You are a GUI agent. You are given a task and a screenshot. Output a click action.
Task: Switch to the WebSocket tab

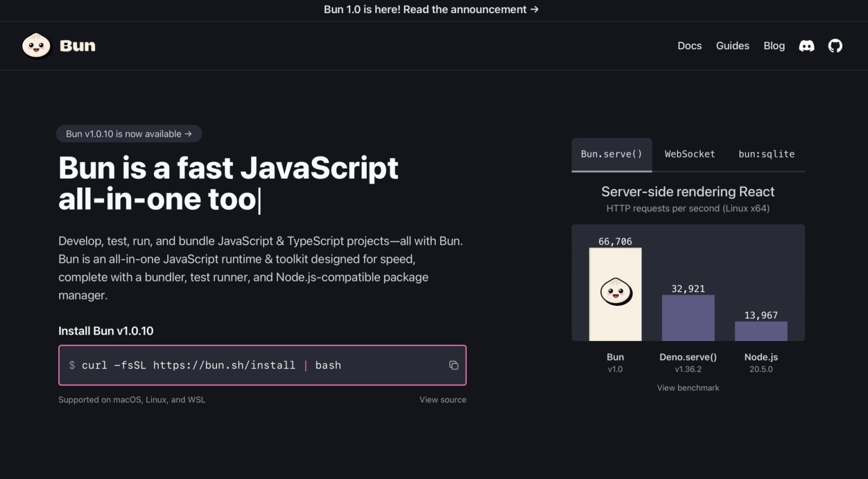tap(689, 154)
